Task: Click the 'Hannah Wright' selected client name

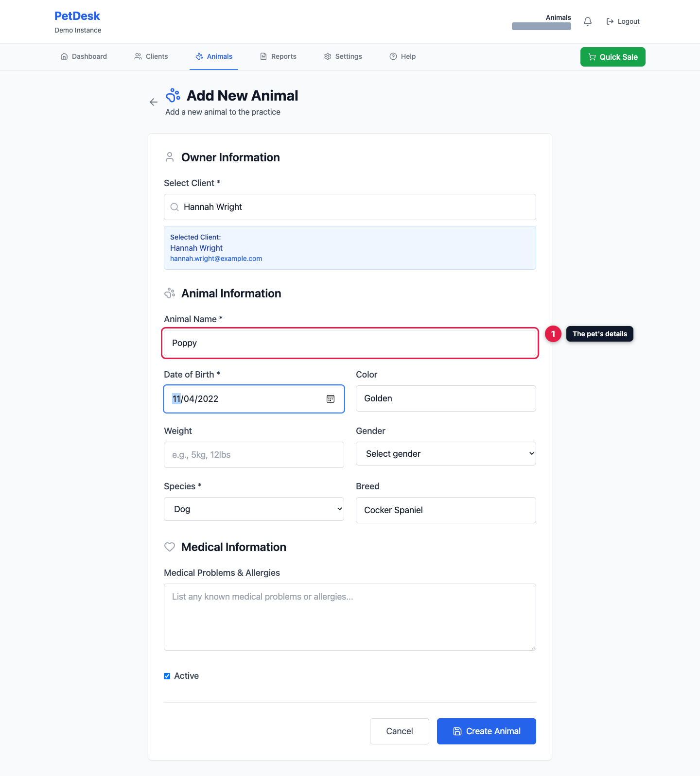Action: (196, 248)
